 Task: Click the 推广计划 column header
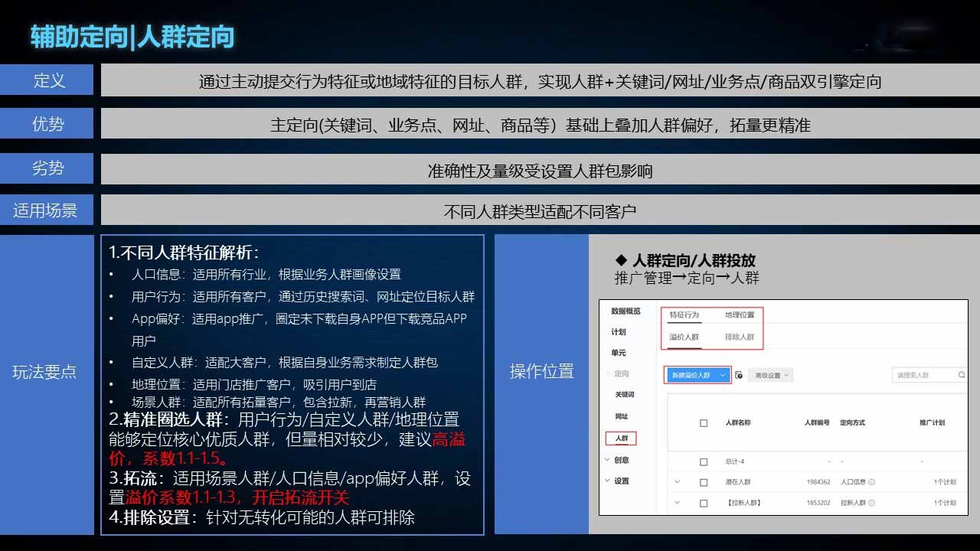(x=932, y=422)
